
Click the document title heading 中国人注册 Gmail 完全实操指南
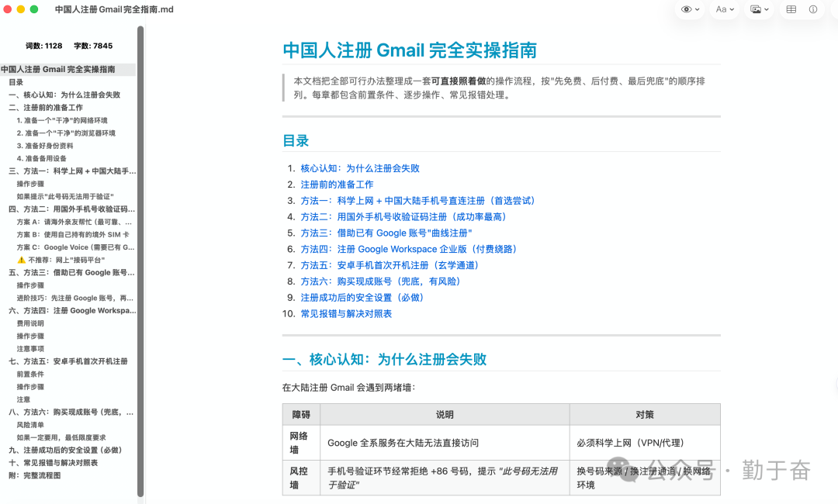410,50
